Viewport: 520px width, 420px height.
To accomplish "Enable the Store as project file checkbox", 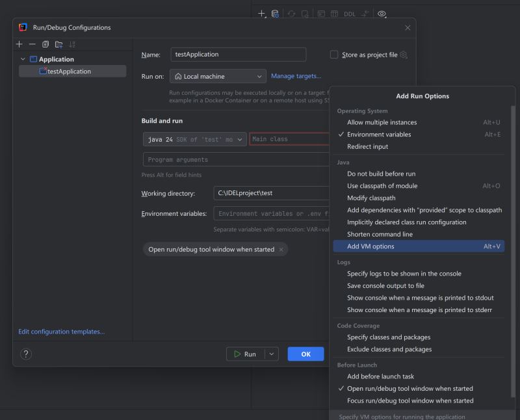I will (x=334, y=55).
